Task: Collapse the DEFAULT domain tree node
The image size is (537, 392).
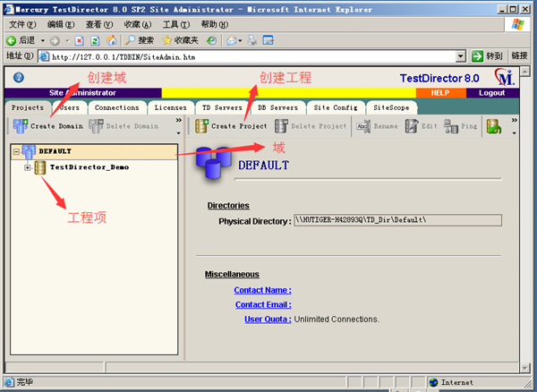Action: click(16, 152)
